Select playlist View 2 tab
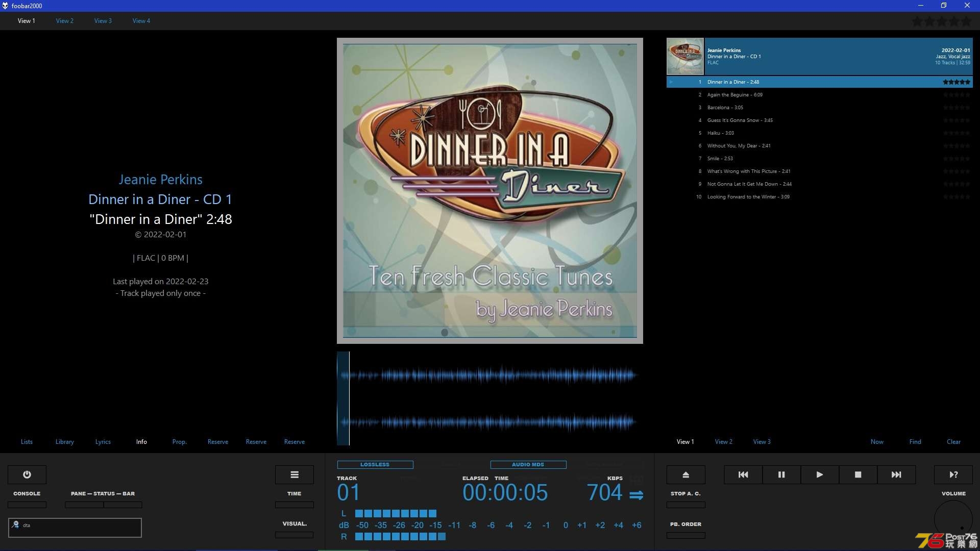Image resolution: width=980 pixels, height=551 pixels. [724, 442]
